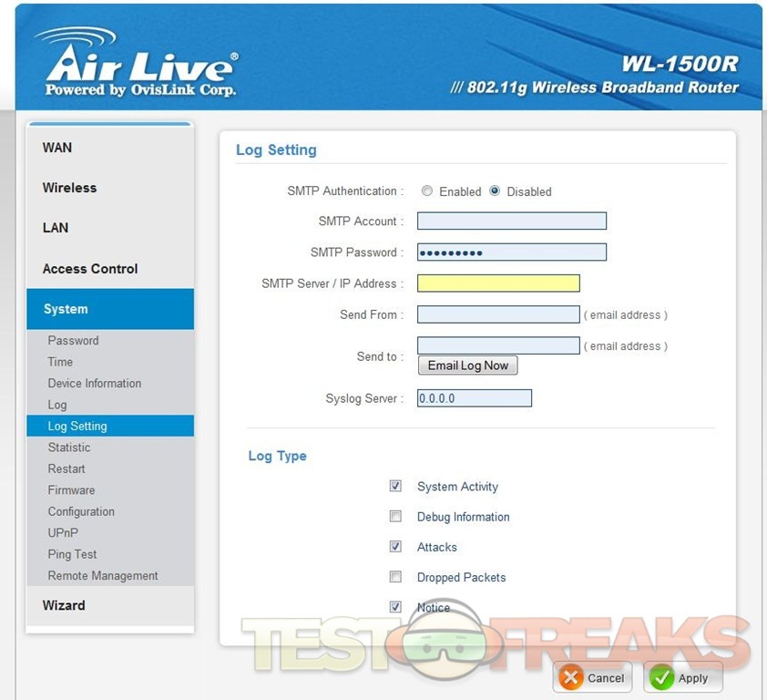Image resolution: width=767 pixels, height=700 pixels.
Task: Focus the SMTP Account field
Action: tap(511, 221)
